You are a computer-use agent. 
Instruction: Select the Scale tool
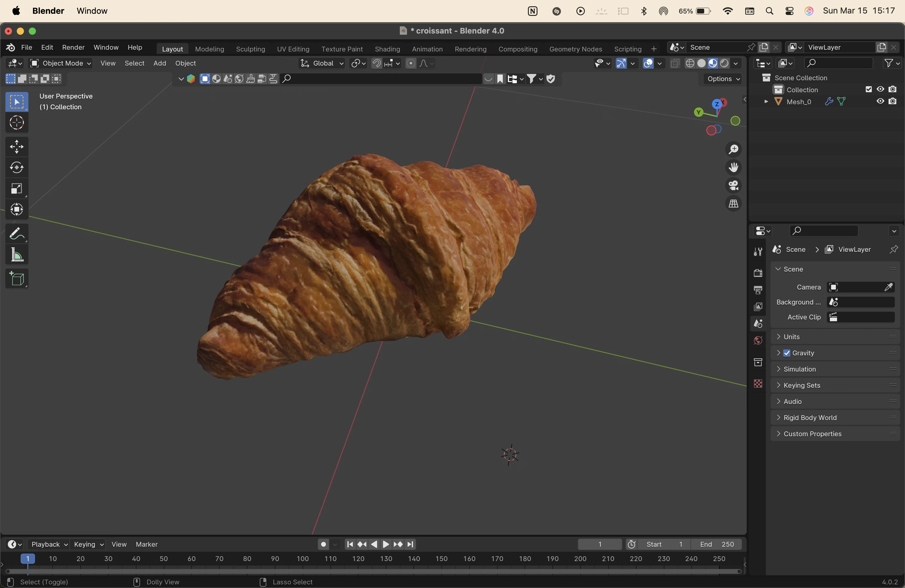pyautogui.click(x=17, y=189)
